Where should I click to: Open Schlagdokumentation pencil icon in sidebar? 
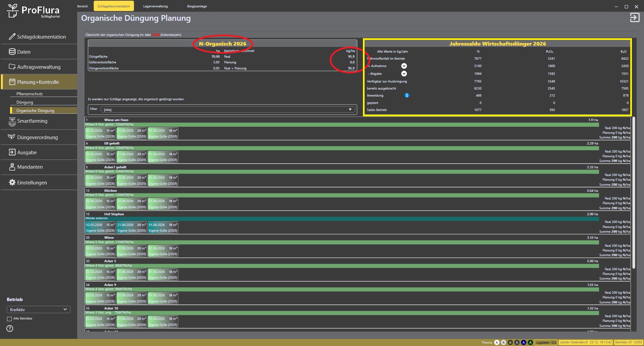(12, 37)
